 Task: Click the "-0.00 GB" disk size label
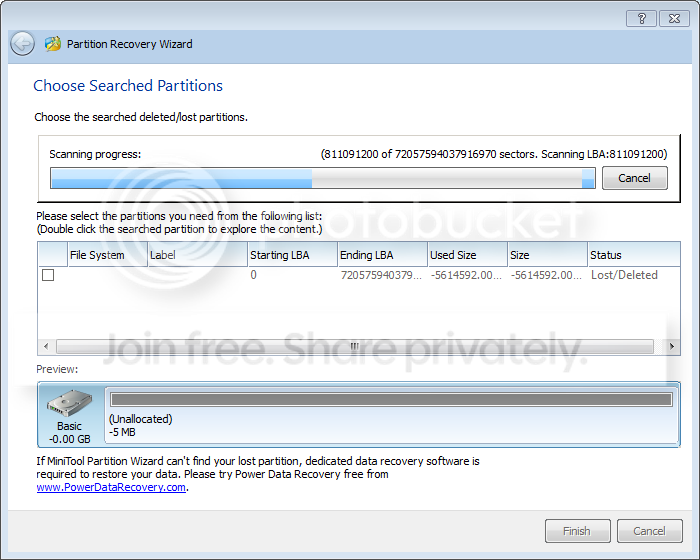[70, 439]
